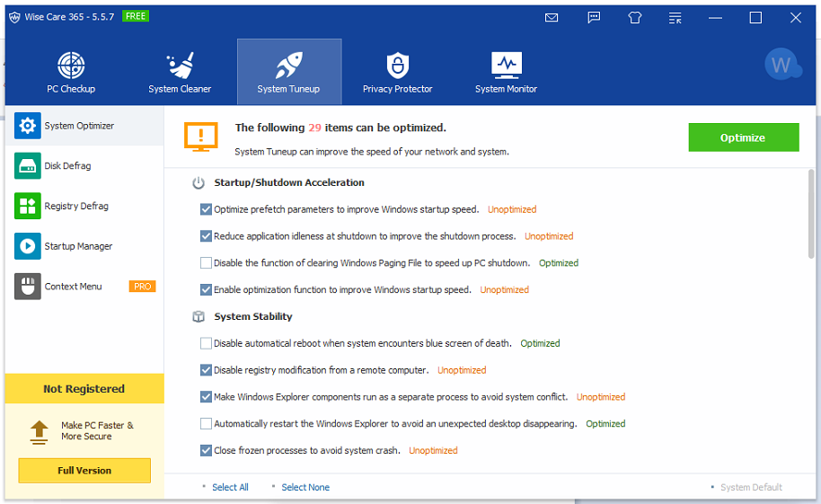Viewport: 821px width, 504px height.
Task: Open the mail envelope icon in title bar
Action: click(x=552, y=18)
